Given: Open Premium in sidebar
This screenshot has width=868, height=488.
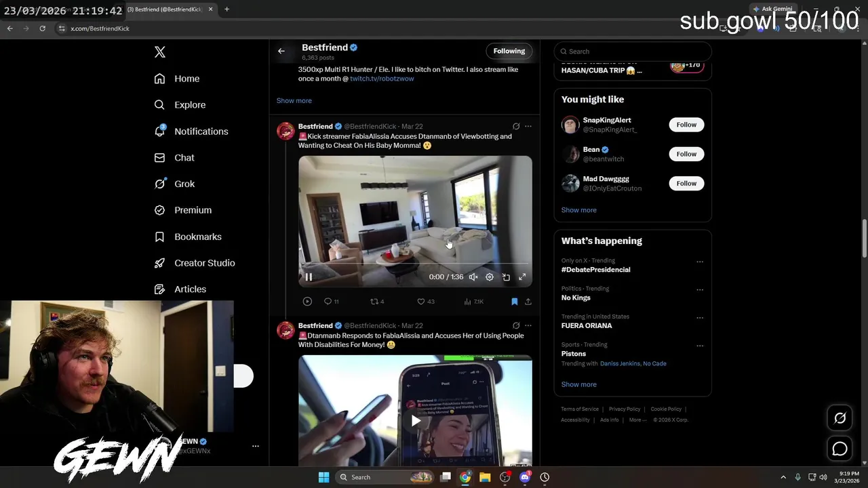Looking at the screenshot, I should coord(183,210).
